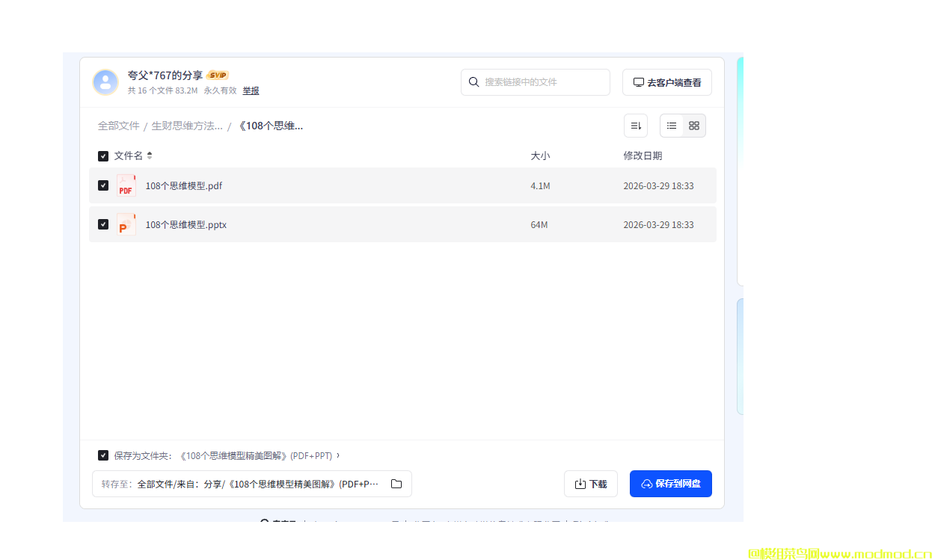Click the SVIP badge
This screenshot has height=560, width=932.
pos(218,76)
